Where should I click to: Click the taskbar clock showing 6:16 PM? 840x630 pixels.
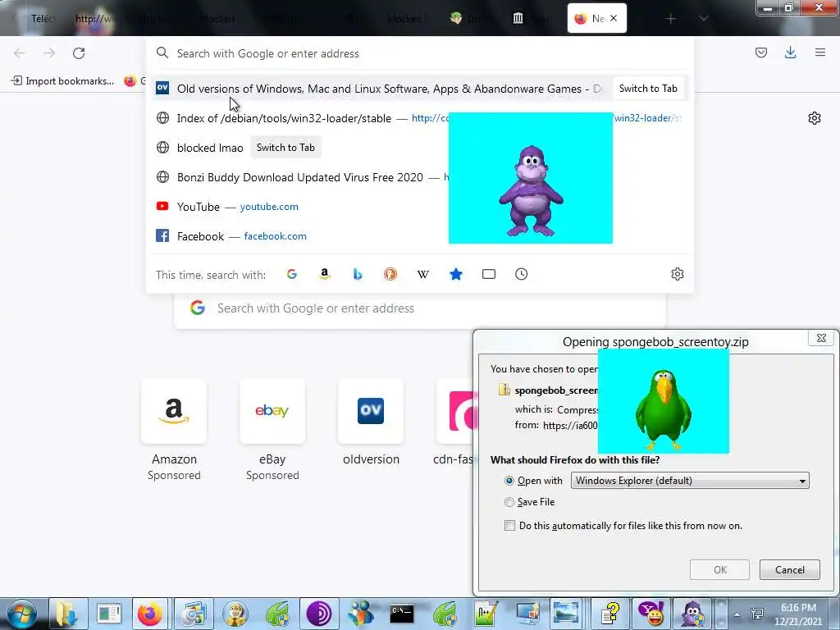click(797, 614)
